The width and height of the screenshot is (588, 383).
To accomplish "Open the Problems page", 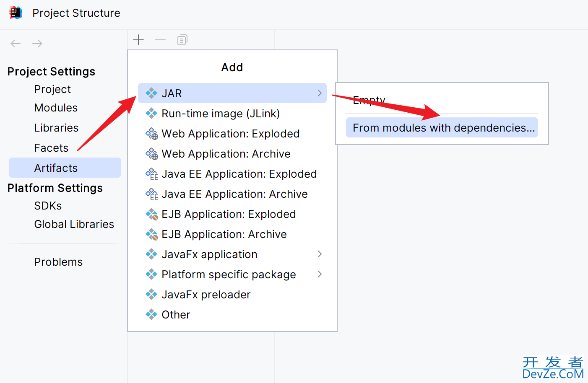I will coord(58,262).
